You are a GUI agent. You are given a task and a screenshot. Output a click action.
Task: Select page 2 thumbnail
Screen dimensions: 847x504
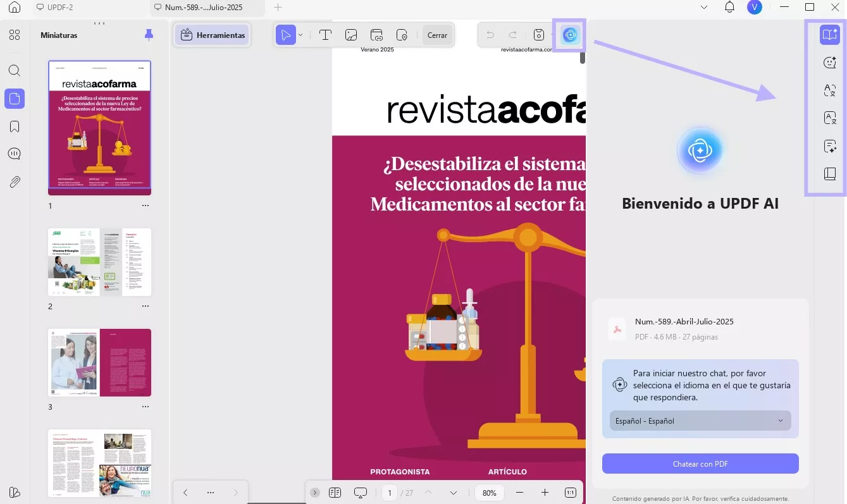pyautogui.click(x=100, y=262)
